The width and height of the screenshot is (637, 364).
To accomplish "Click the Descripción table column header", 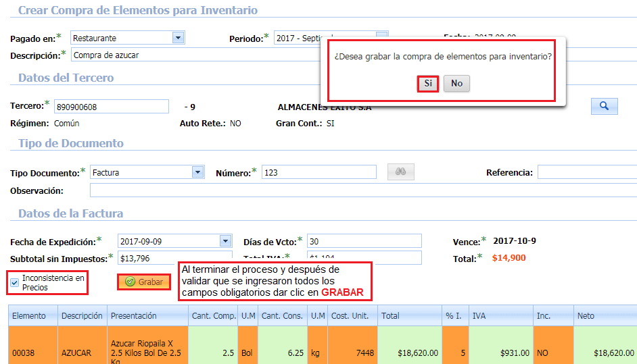I will [82, 315].
